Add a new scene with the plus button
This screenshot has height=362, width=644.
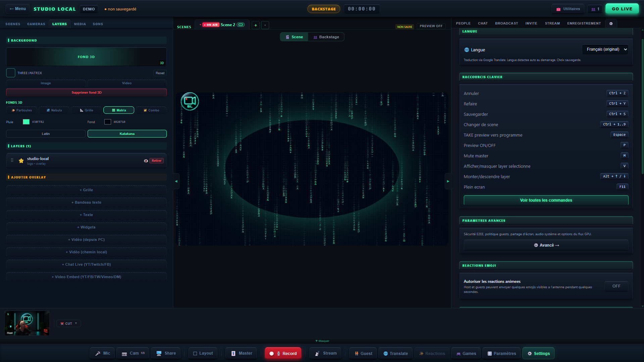click(x=255, y=25)
